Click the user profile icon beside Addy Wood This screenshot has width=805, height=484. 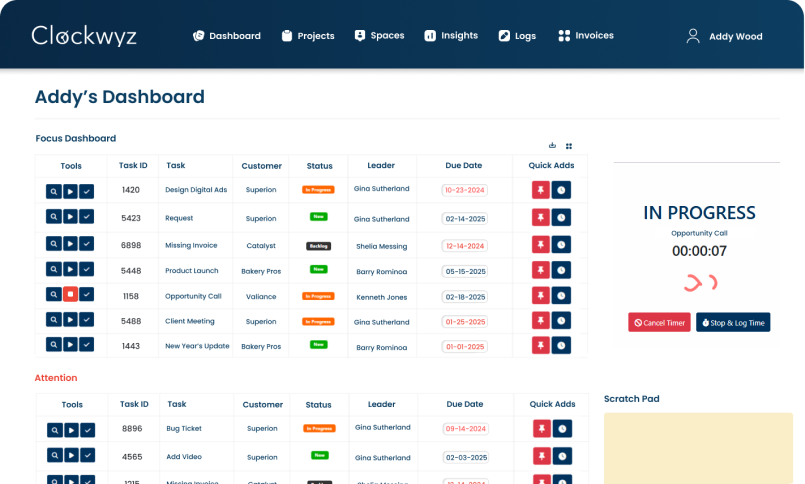coord(693,36)
